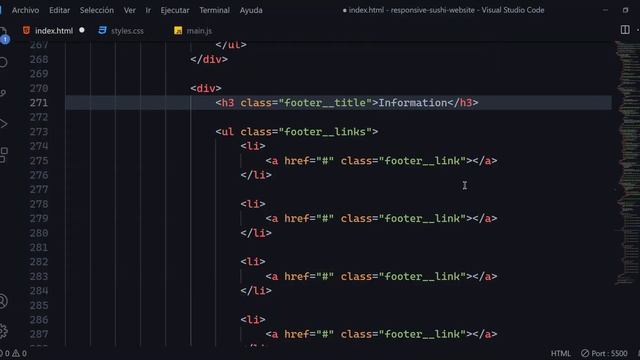Click the "footer__links" class value

pos(325,132)
